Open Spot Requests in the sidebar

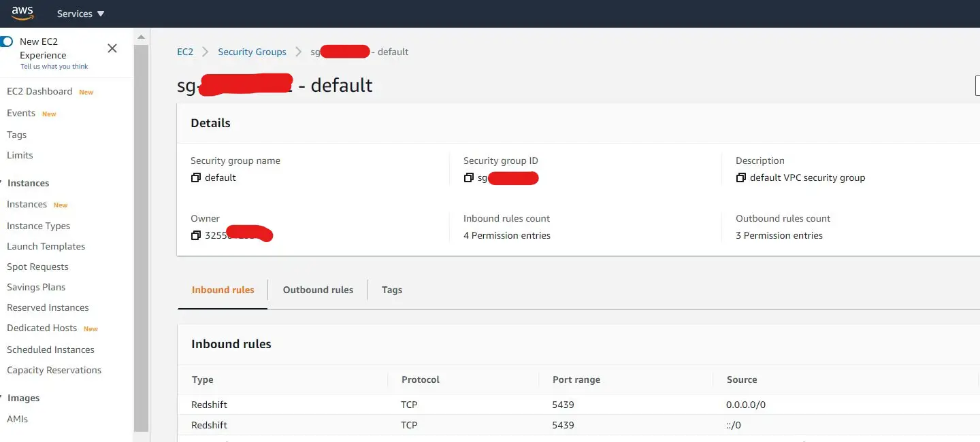37,267
